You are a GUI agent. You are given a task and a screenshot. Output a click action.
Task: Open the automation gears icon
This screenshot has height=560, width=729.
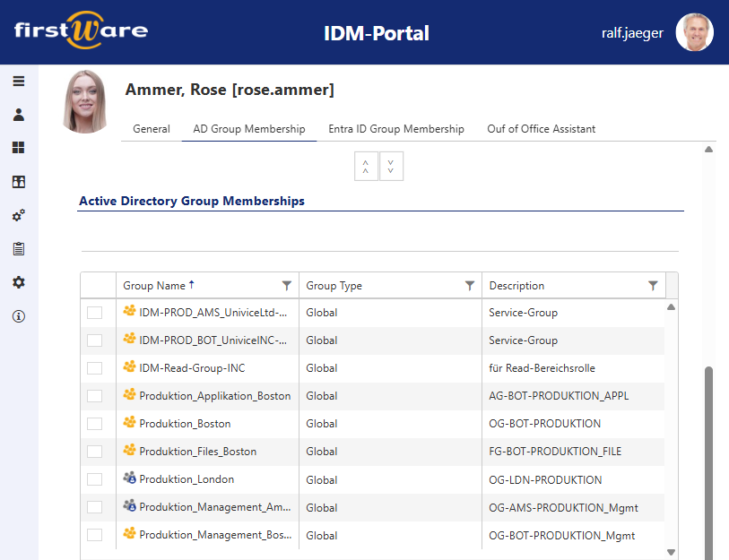tap(18, 215)
